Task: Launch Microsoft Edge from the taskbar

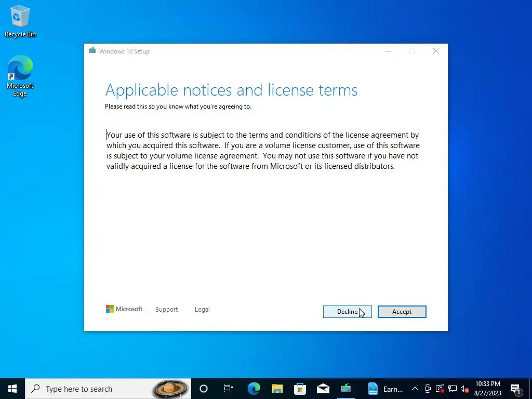Action: (254, 389)
